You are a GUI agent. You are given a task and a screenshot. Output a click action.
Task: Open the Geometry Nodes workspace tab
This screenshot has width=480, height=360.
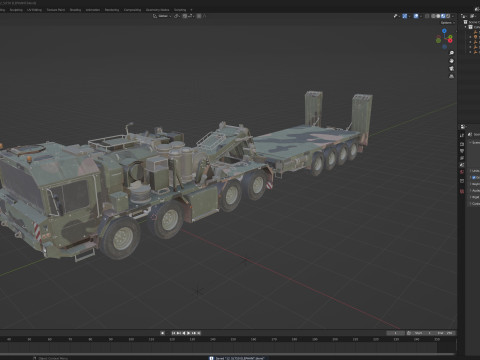(157, 10)
